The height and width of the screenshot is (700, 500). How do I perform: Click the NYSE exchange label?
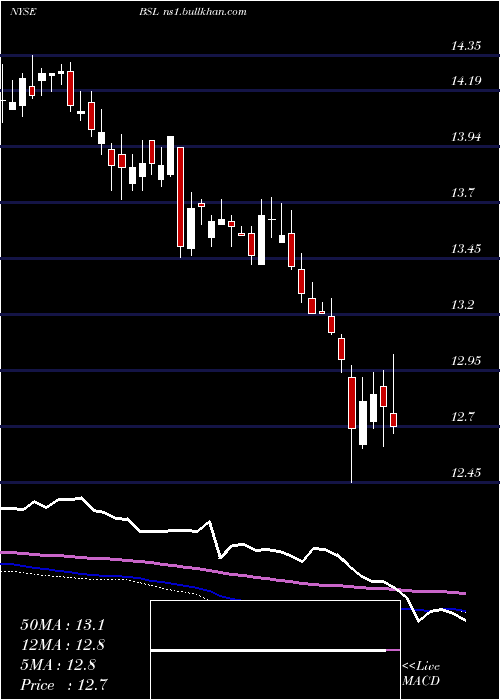(x=23, y=12)
